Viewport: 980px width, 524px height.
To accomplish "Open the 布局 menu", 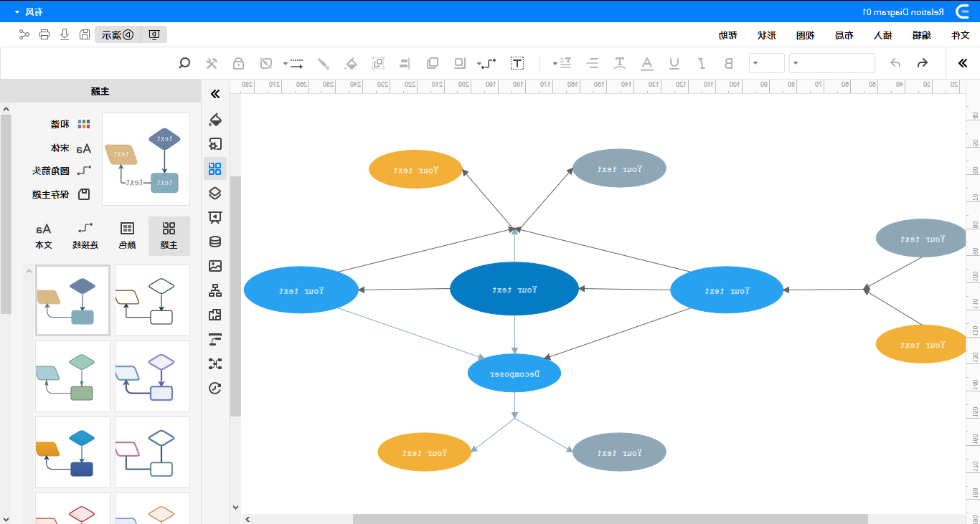I will pos(844,34).
